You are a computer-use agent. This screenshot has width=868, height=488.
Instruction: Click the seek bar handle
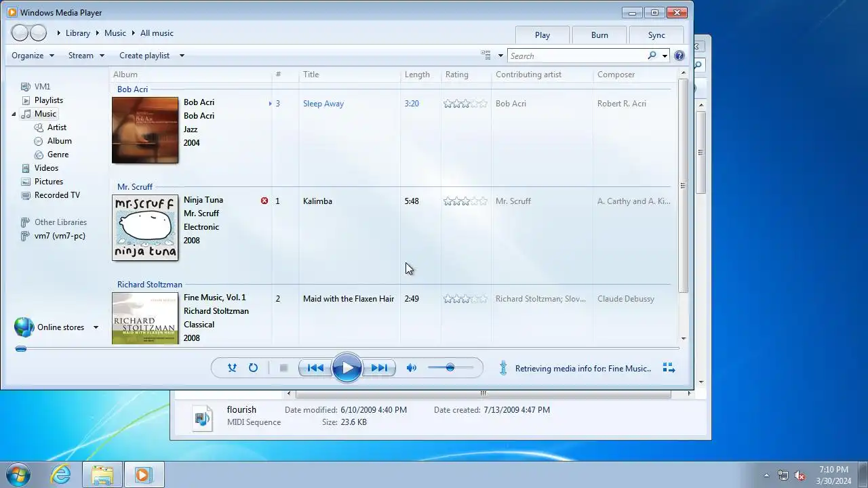click(21, 349)
